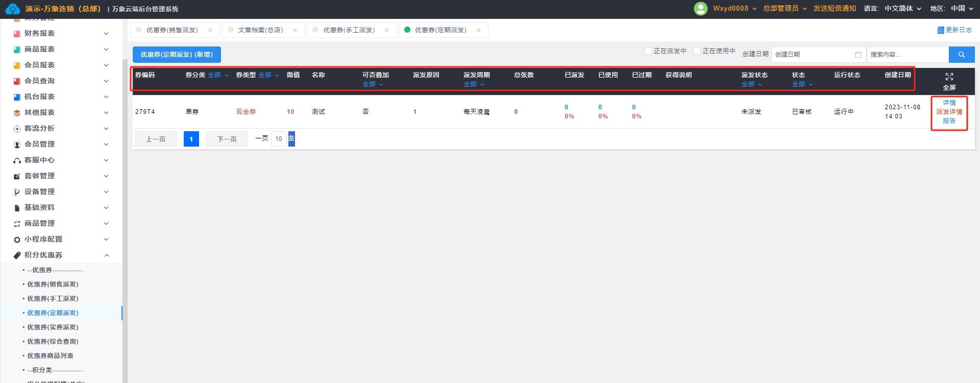The image size is (980, 383).
Task: Click the 套餐管理 edit icon
Action: [x=17, y=176]
